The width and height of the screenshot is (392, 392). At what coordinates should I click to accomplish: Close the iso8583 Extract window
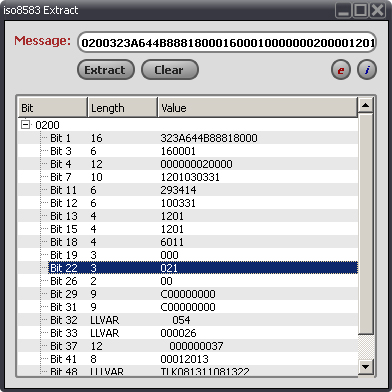[x=377, y=10]
